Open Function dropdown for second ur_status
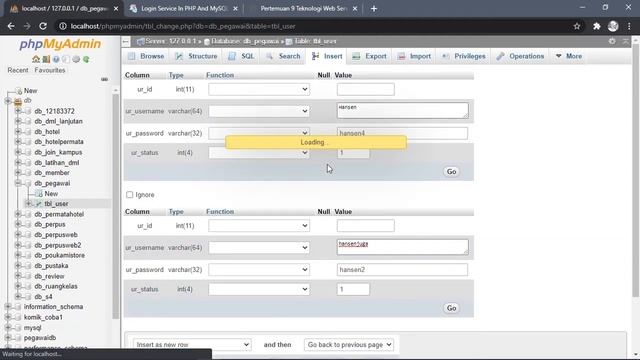This screenshot has width=640, height=360. [259, 289]
